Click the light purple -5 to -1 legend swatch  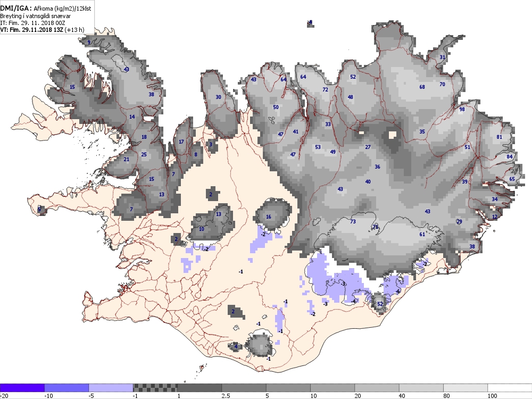[111, 388]
